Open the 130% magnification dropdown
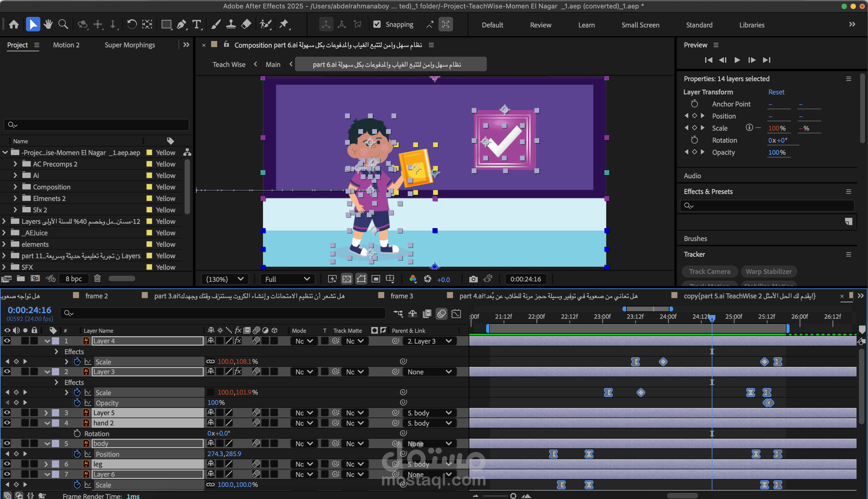Image resolution: width=868 pixels, height=499 pixels. coord(225,279)
